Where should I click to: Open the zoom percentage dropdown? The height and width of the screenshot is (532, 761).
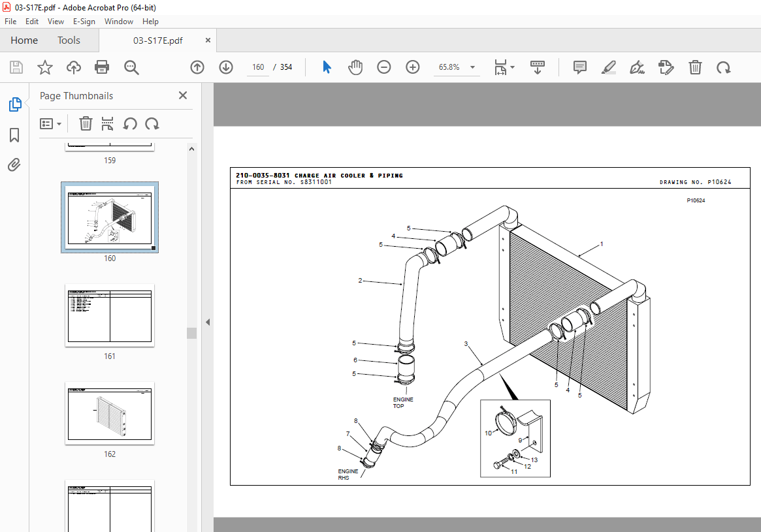pyautogui.click(x=472, y=67)
